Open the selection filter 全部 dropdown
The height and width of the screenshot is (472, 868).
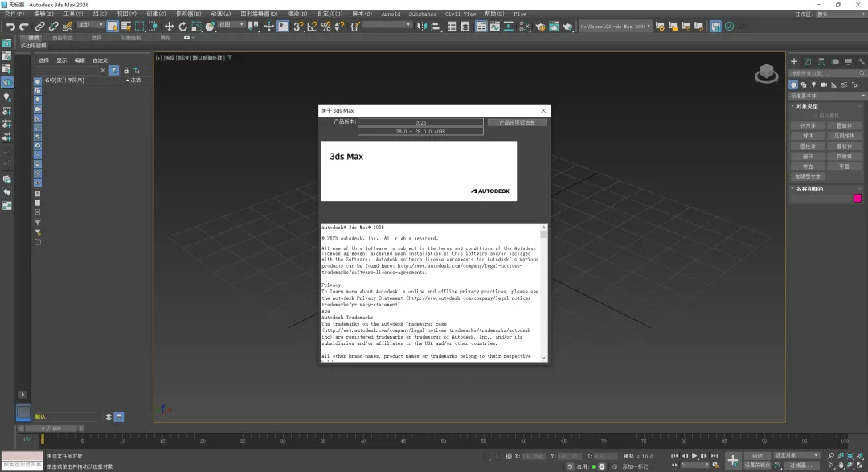coord(91,25)
